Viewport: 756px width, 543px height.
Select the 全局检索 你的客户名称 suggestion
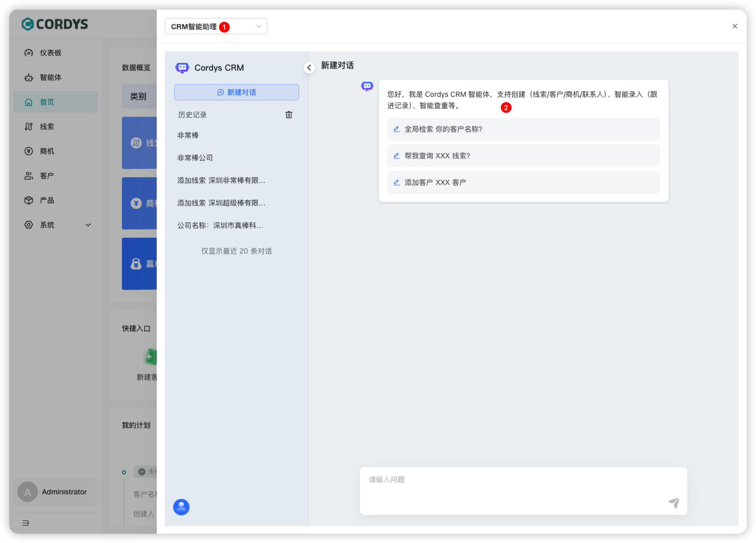pos(523,129)
